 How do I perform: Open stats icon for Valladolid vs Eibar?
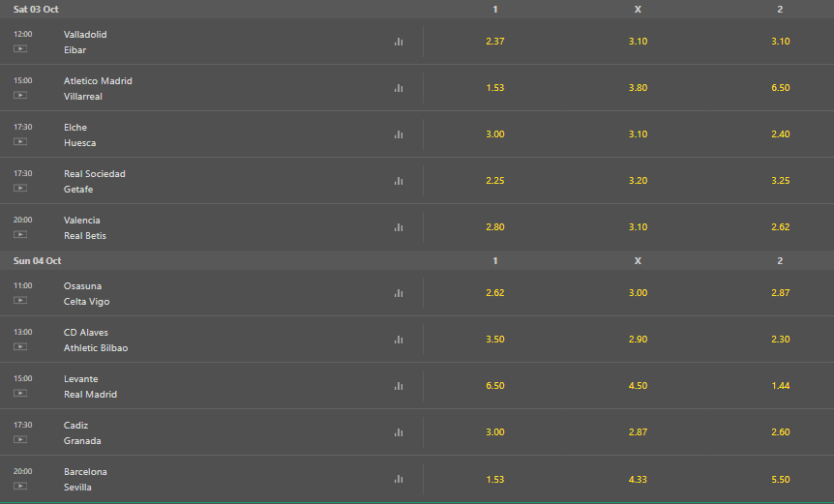399,42
